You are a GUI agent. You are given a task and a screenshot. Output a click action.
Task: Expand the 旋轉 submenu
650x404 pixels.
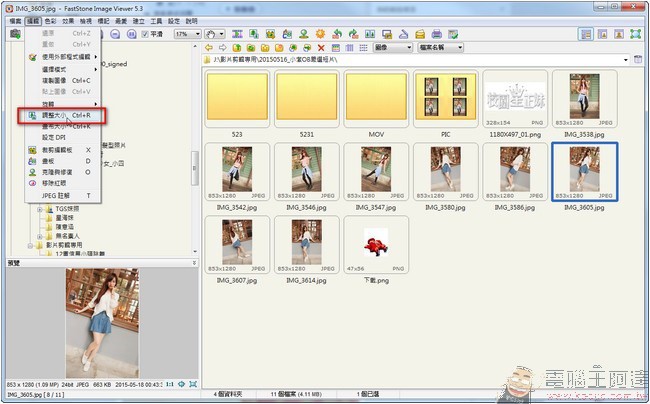pyautogui.click(x=62, y=104)
